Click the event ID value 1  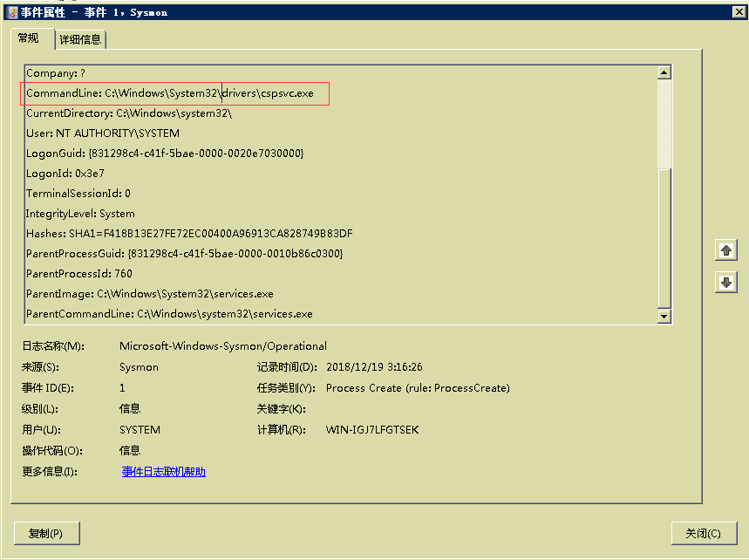(122, 388)
